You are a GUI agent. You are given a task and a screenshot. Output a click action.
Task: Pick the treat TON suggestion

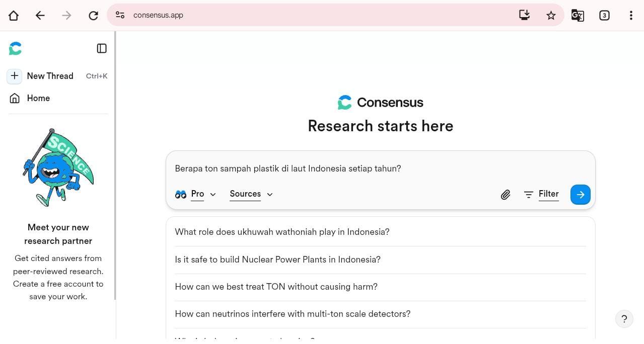(x=276, y=287)
